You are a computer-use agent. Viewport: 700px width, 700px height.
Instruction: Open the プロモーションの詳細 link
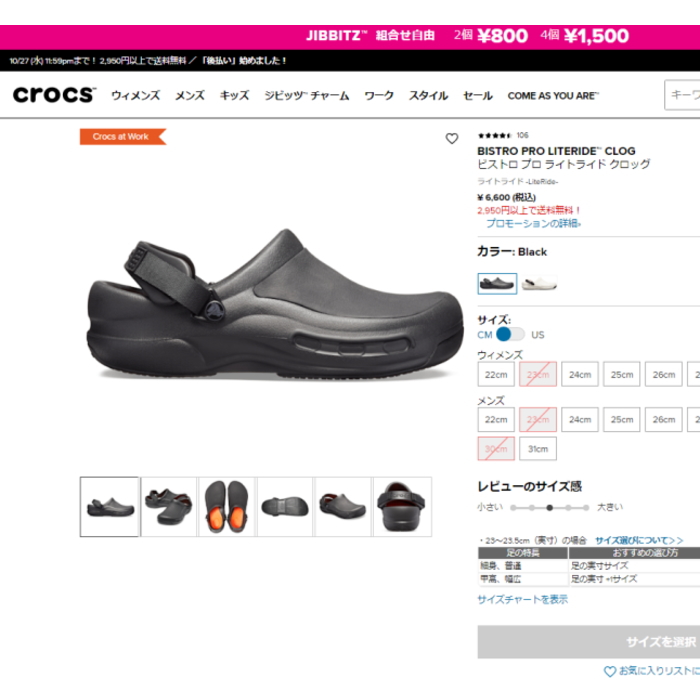click(533, 223)
